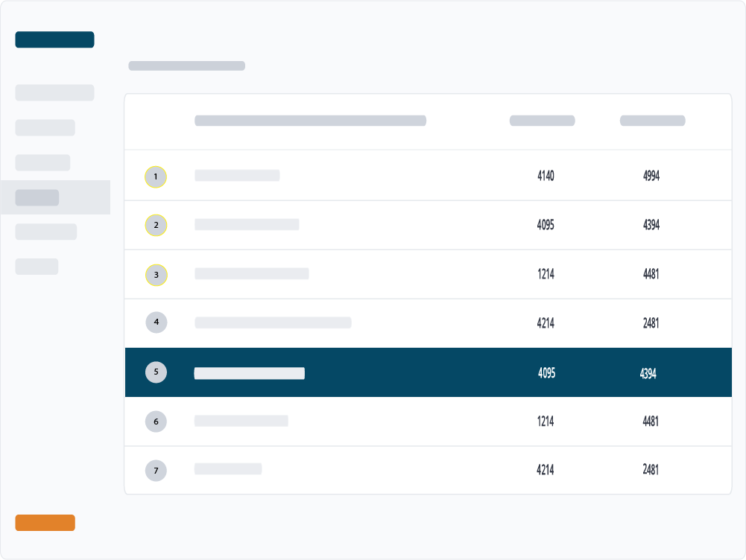Click the rank 6 badge
Screen dimensions: 746x560
pos(156,421)
